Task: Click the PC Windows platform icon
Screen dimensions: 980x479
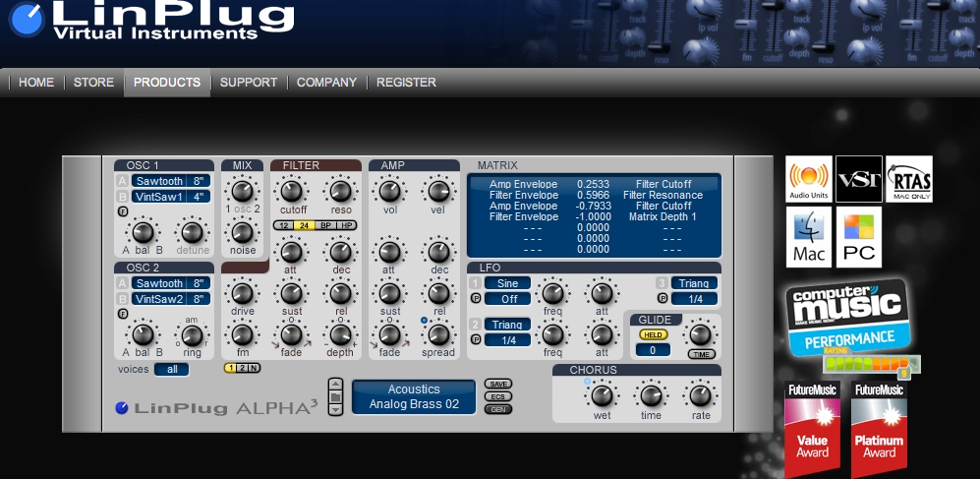Action: point(858,237)
